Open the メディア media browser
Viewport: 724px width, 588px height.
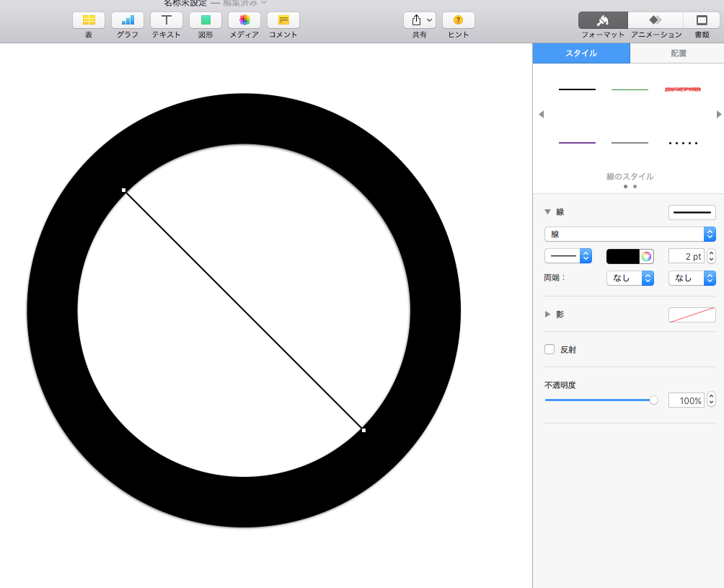244,20
